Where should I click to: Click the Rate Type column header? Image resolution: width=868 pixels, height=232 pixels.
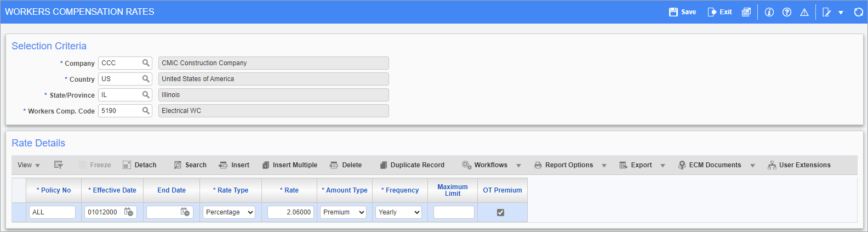coord(231,190)
